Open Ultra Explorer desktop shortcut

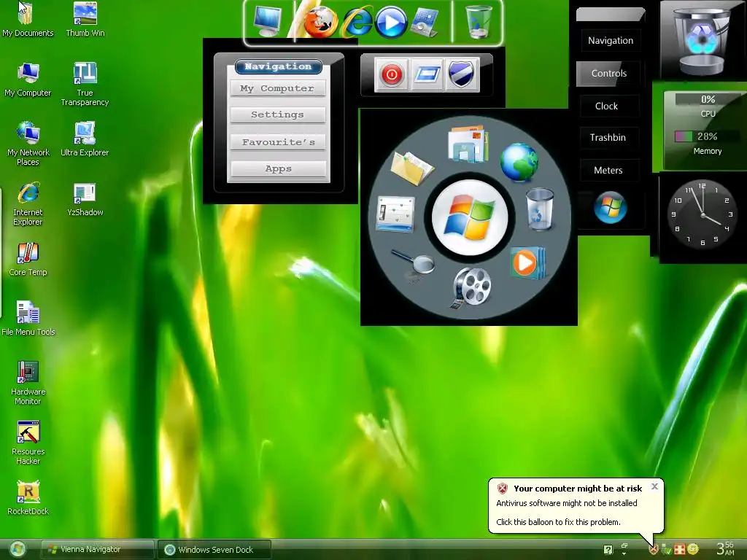click(85, 139)
